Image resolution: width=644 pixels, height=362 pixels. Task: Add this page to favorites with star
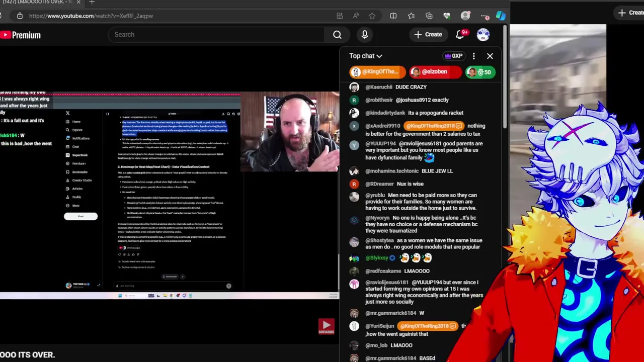tap(372, 16)
